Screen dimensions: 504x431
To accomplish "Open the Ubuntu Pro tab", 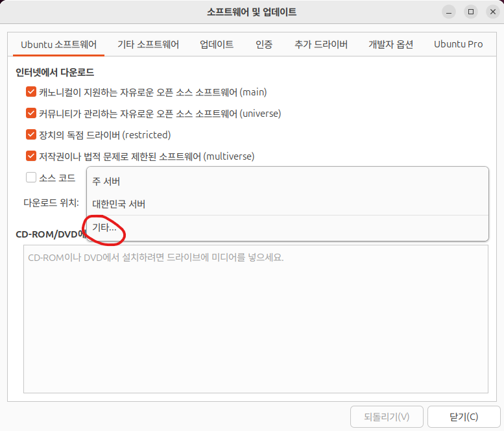I will (x=459, y=44).
